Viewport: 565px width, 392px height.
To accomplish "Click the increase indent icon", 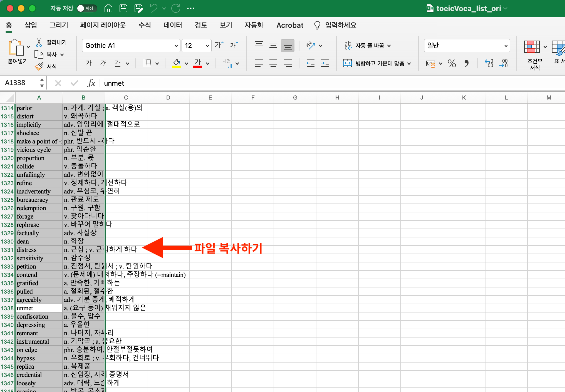I will [325, 63].
